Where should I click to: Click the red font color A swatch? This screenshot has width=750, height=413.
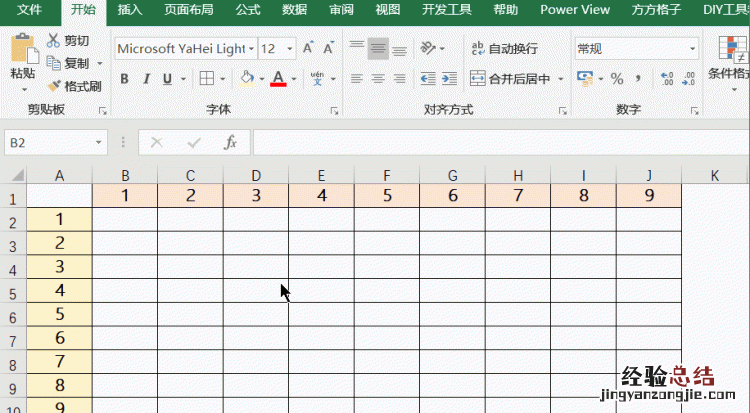point(278,79)
